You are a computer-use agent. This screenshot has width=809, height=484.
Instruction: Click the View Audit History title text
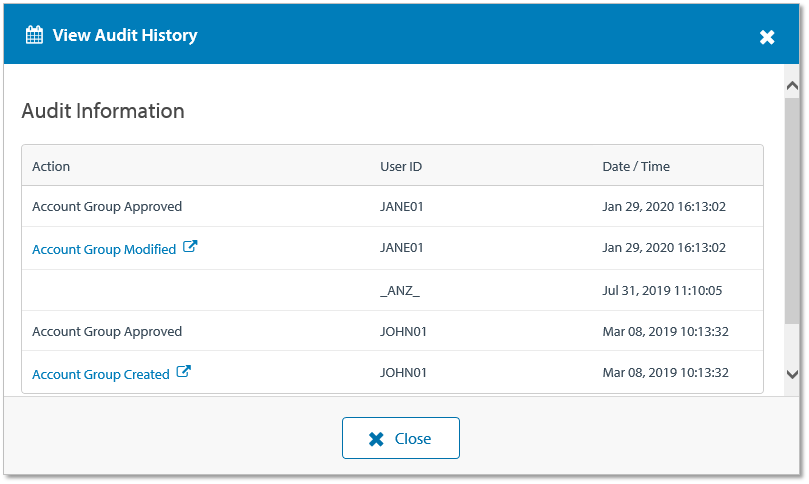click(125, 36)
